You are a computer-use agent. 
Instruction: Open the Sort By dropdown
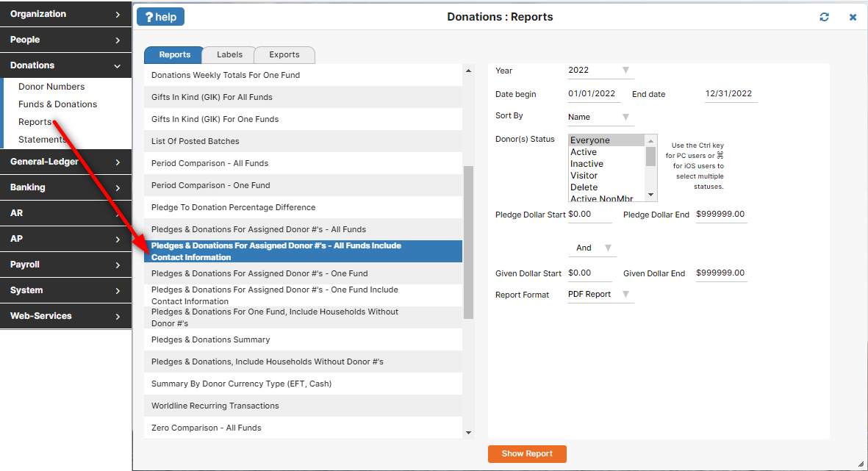[x=600, y=117]
